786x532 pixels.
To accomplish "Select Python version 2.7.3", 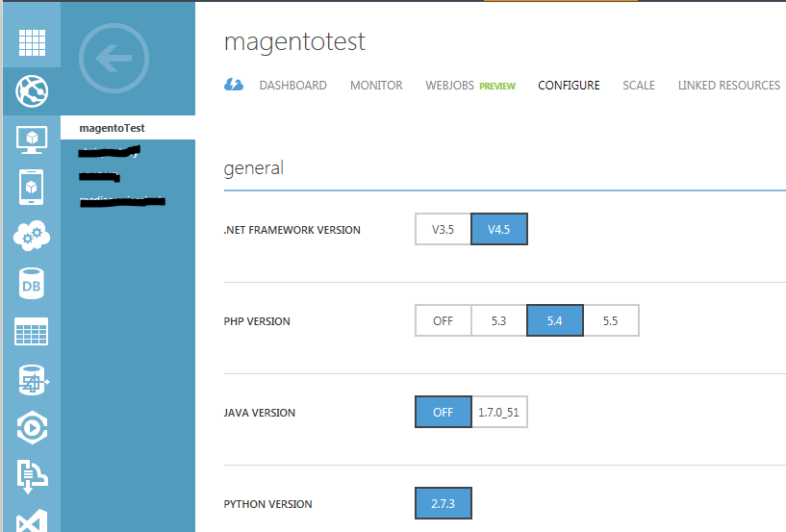I will 444,503.
